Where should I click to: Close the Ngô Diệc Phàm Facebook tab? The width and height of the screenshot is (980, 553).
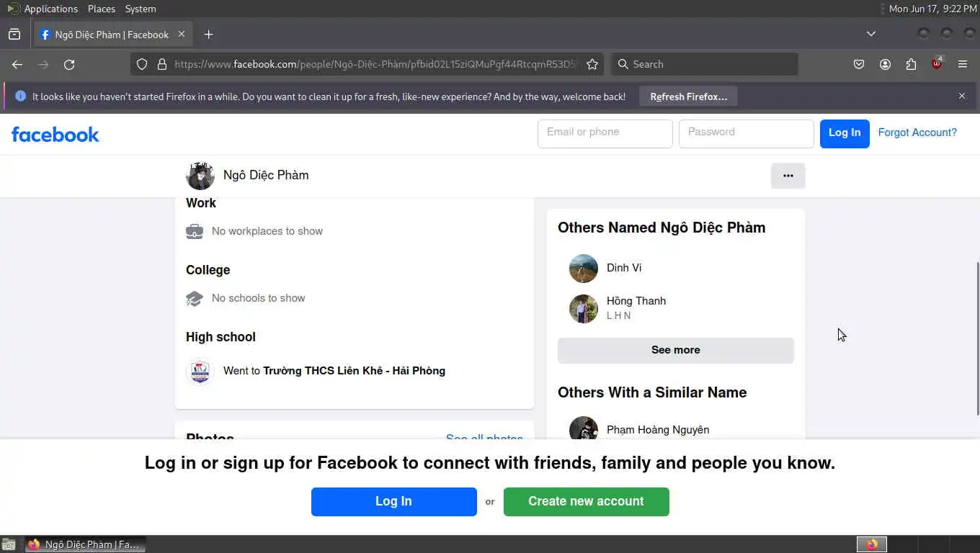point(182,34)
